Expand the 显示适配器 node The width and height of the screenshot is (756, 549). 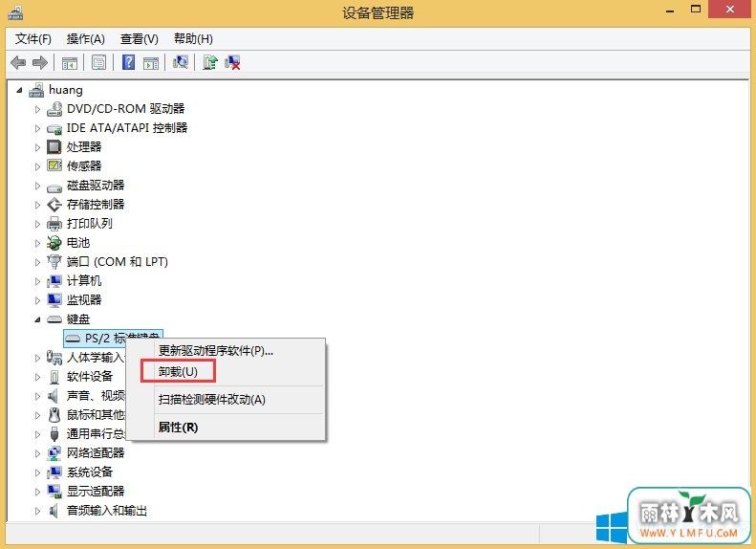[x=37, y=492]
